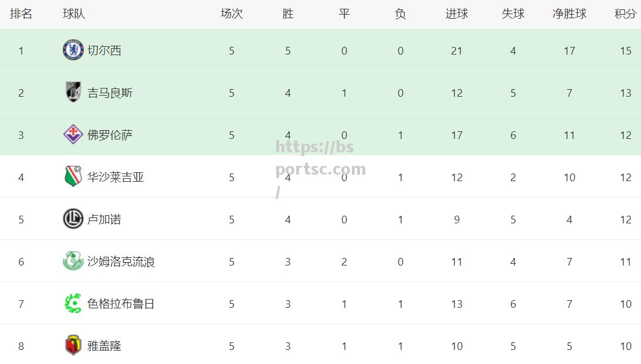Image resolution: width=641 pixels, height=364 pixels.
Task: Click the 排名 rank column header
Action: tap(21, 14)
